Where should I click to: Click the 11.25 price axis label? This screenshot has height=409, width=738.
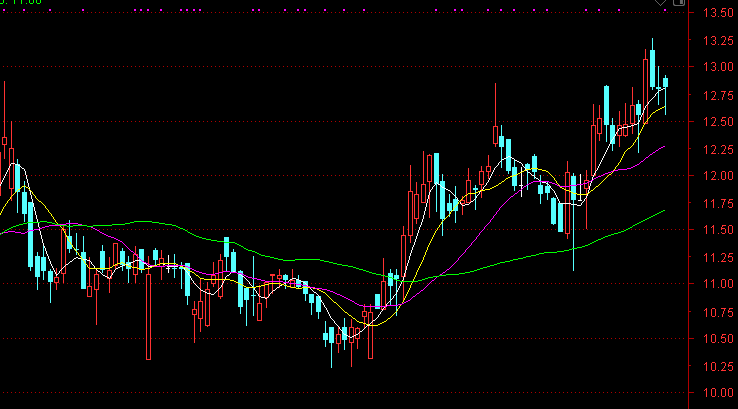[718, 257]
